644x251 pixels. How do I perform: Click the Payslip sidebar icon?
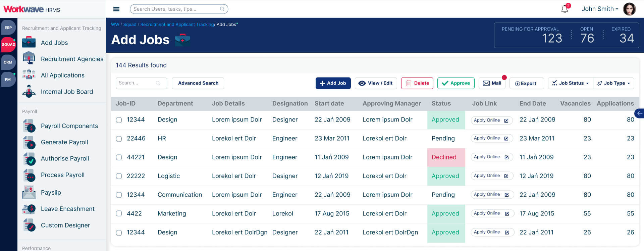coord(29,192)
